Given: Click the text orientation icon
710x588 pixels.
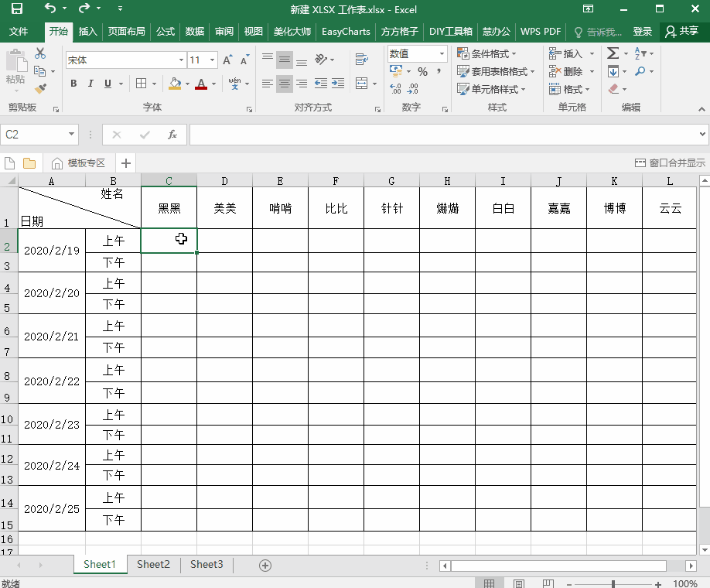Looking at the screenshot, I should coord(321,60).
